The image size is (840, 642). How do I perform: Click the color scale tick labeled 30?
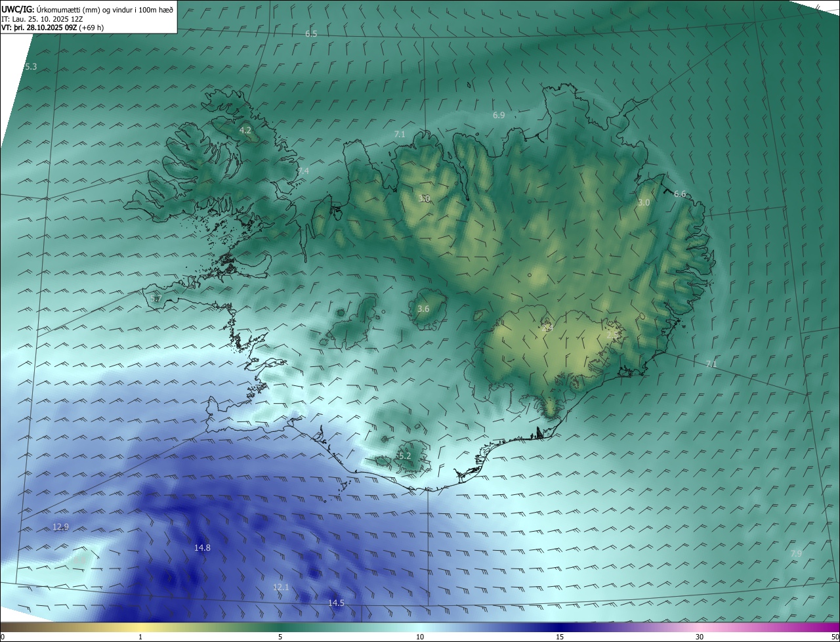[x=700, y=637]
